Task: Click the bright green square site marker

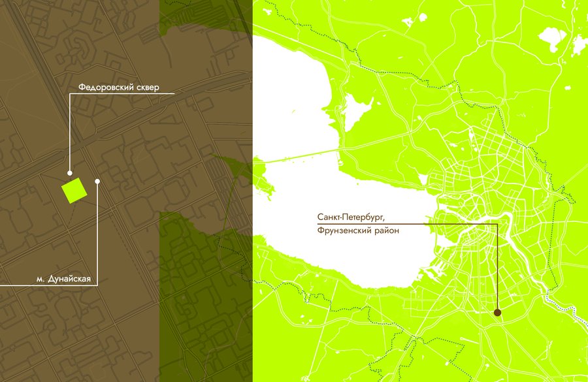Action: (74, 191)
